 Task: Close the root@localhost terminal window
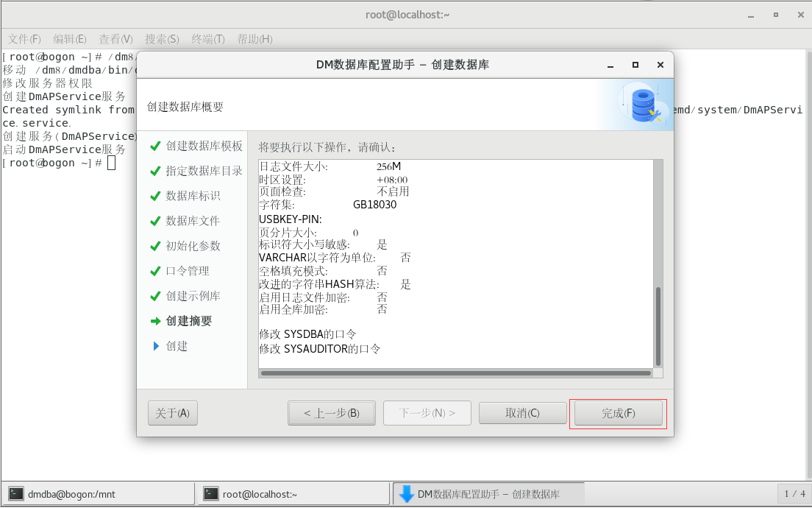pos(801,15)
